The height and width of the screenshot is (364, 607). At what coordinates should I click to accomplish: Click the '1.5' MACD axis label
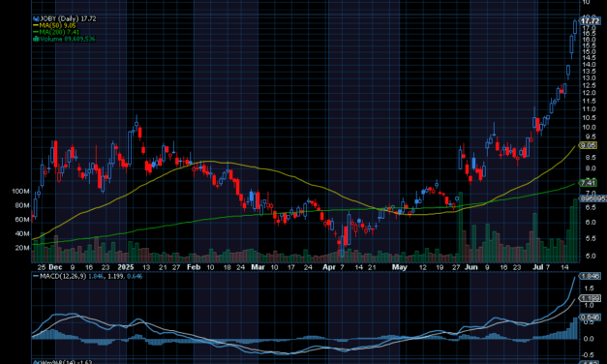pyautogui.click(x=589, y=288)
